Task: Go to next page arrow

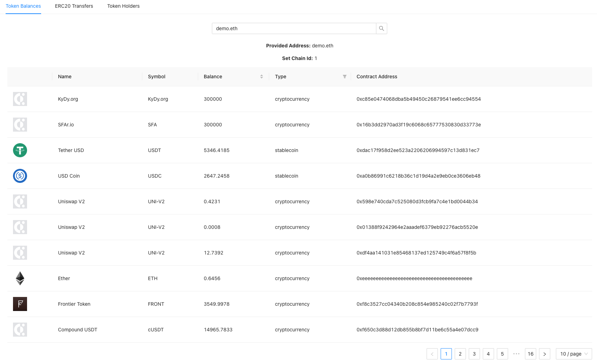Action: click(x=545, y=354)
